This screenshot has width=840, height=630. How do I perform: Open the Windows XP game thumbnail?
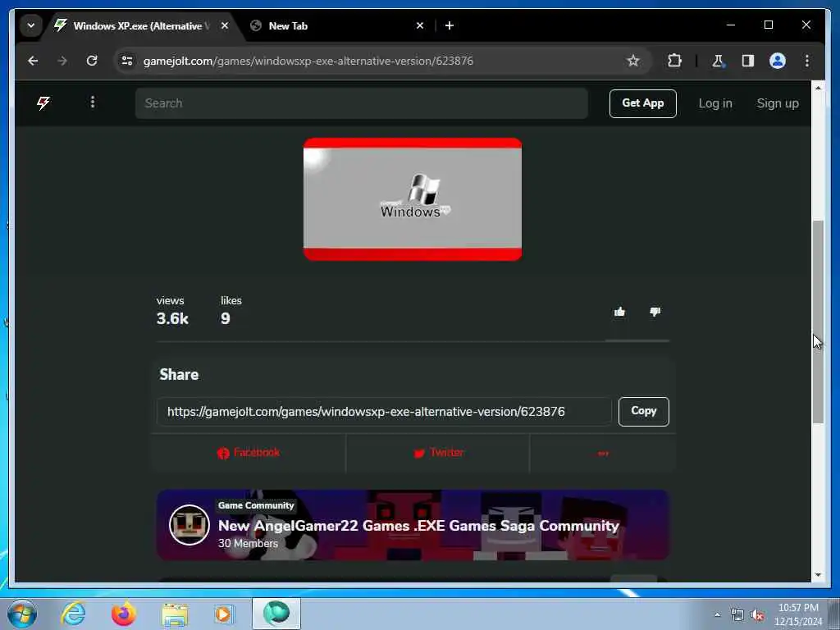point(413,199)
